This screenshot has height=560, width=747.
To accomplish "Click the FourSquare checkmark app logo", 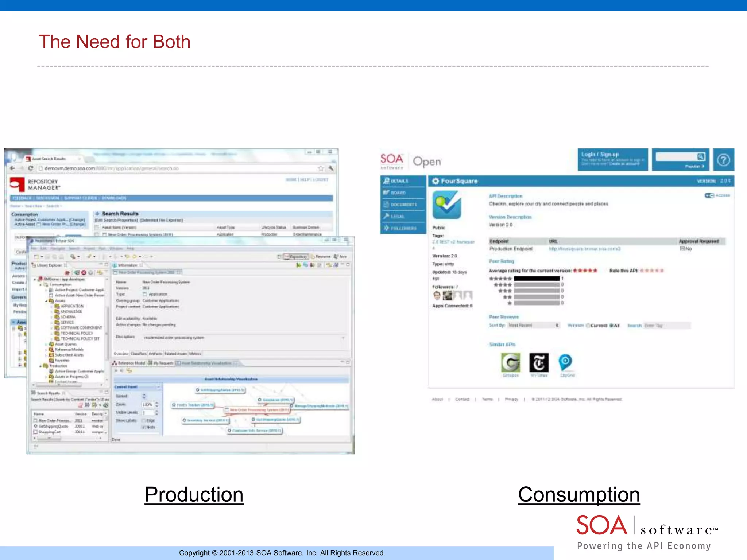I will (447, 205).
